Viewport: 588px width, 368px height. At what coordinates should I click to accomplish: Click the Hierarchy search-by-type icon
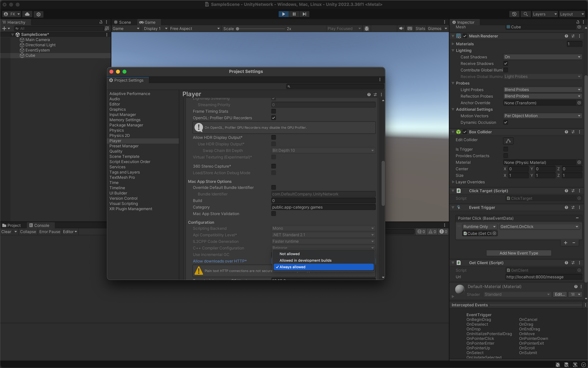pyautogui.click(x=107, y=28)
